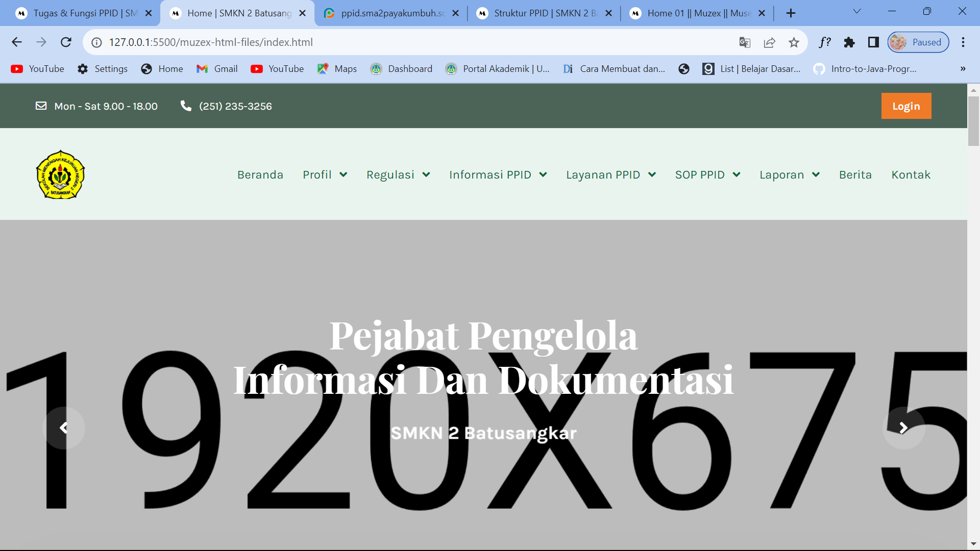Open the Settings bookmark

coord(102,69)
